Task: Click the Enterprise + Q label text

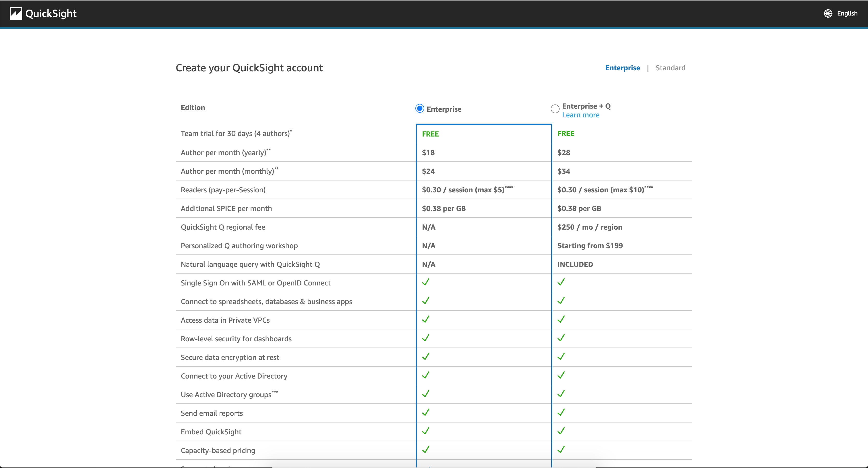Action: [x=586, y=106]
